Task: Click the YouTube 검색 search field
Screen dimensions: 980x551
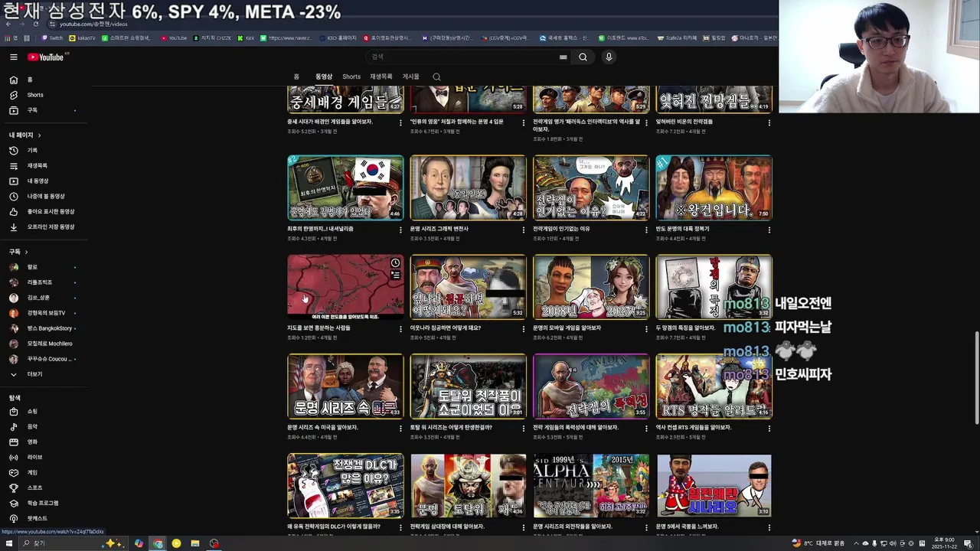Action: (x=467, y=57)
